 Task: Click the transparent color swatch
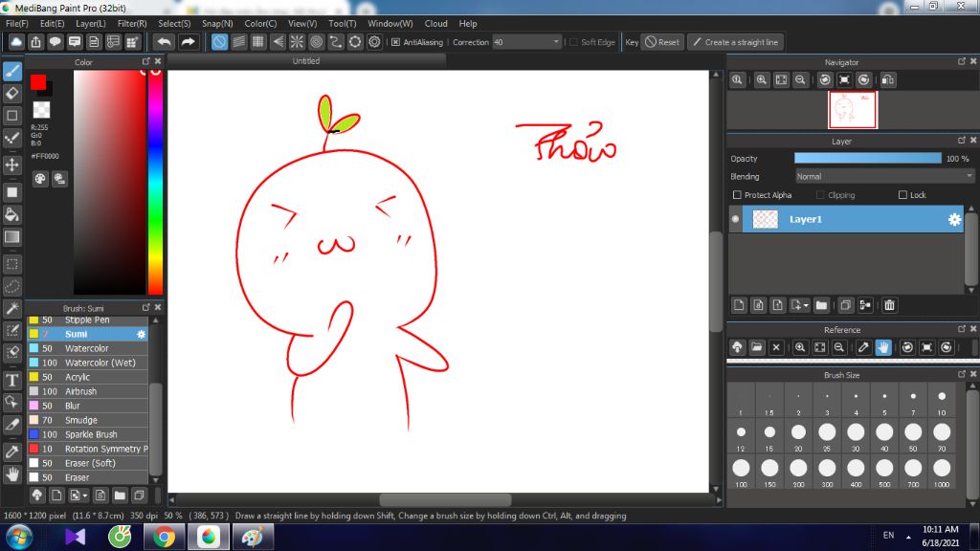coord(41,110)
